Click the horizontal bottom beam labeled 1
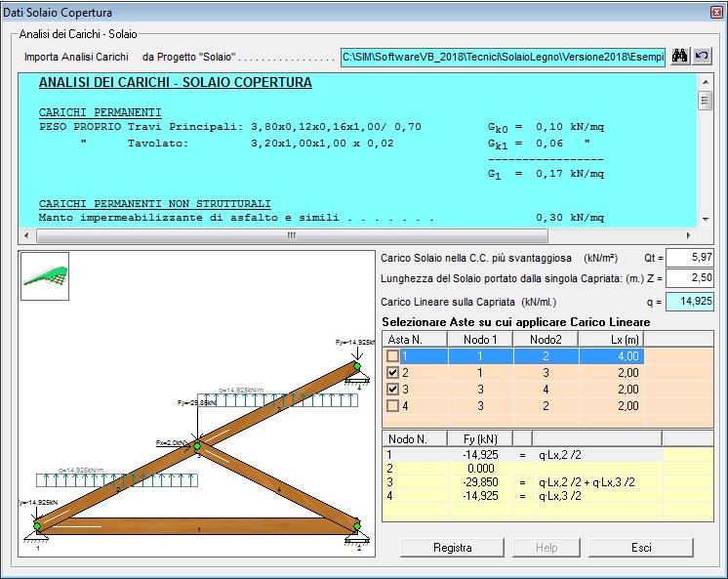The image size is (728, 579). pos(199,526)
